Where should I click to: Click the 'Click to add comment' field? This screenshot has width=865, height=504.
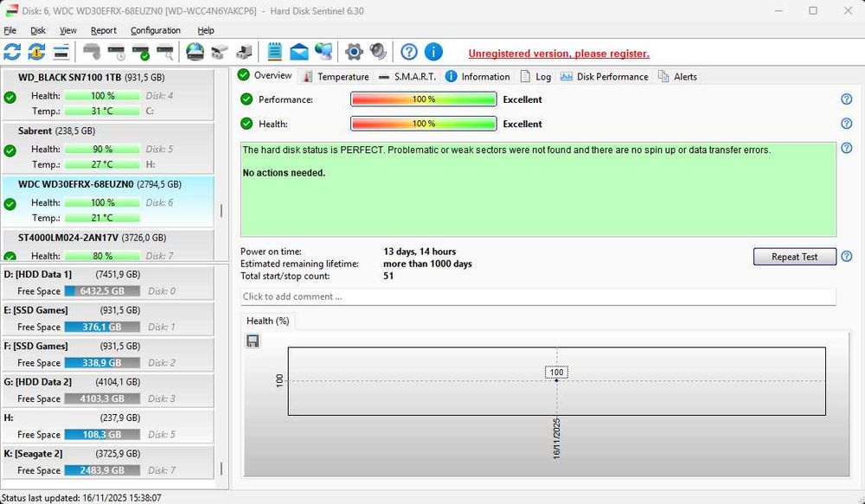pyautogui.click(x=538, y=297)
